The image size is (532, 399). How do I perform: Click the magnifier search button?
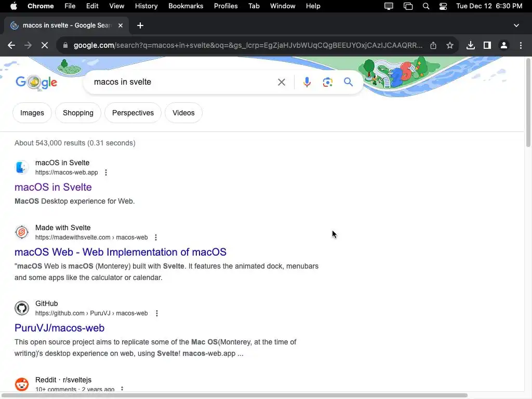(348, 82)
